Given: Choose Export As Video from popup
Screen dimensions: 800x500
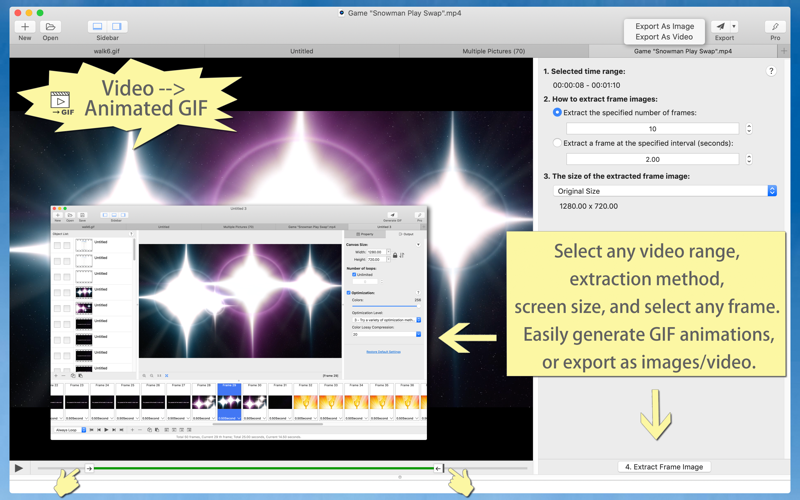Looking at the screenshot, I should tap(664, 37).
